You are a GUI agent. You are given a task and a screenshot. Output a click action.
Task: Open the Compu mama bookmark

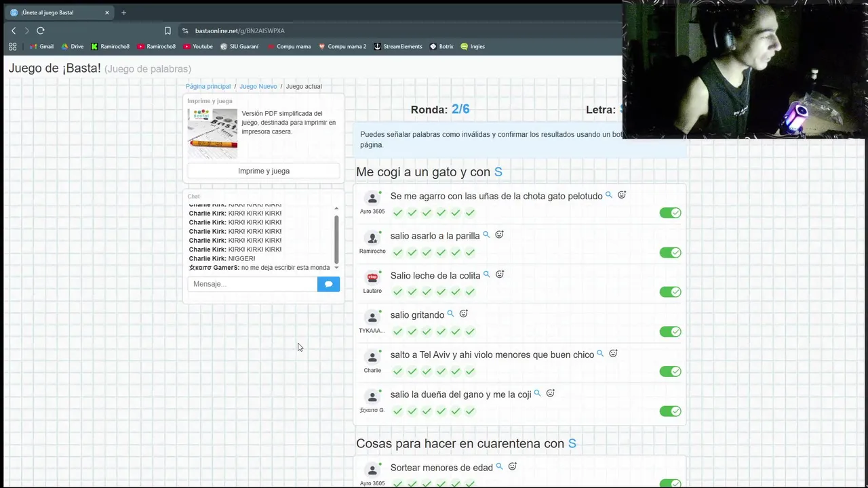289,47
